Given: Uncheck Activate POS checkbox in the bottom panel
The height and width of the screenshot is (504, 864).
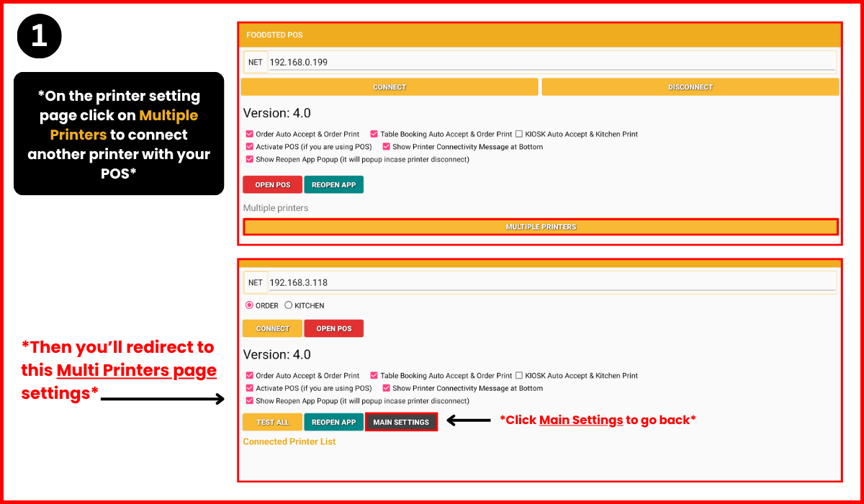Looking at the screenshot, I should pyautogui.click(x=250, y=388).
